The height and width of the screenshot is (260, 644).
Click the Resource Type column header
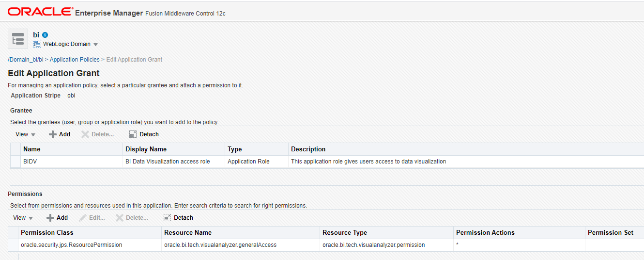386,233
